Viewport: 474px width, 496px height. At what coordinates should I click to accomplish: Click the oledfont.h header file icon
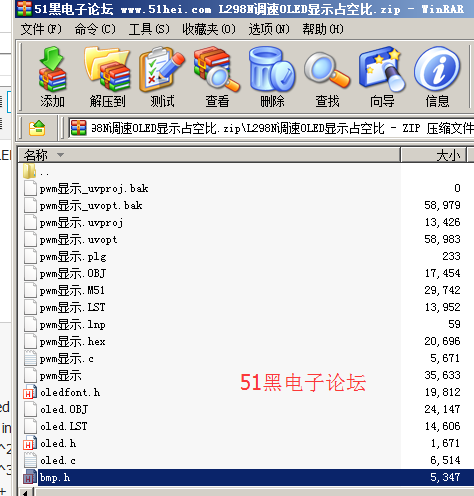(30, 392)
